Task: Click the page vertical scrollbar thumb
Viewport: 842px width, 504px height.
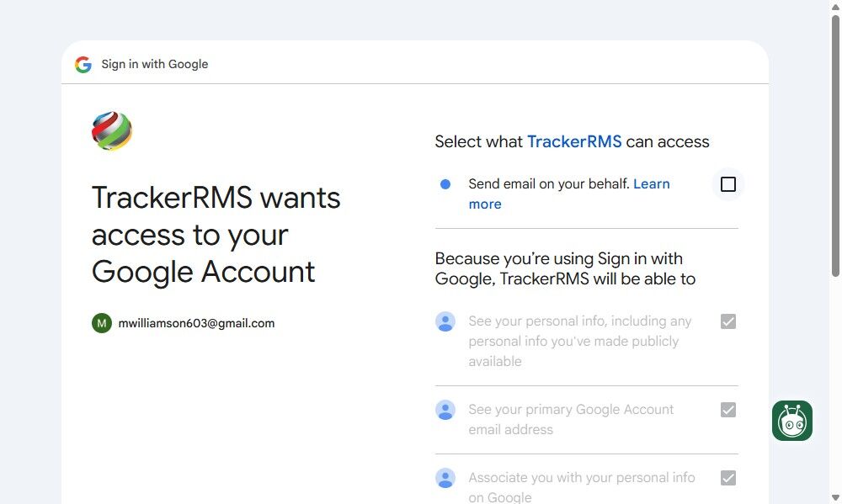Action: (835, 143)
